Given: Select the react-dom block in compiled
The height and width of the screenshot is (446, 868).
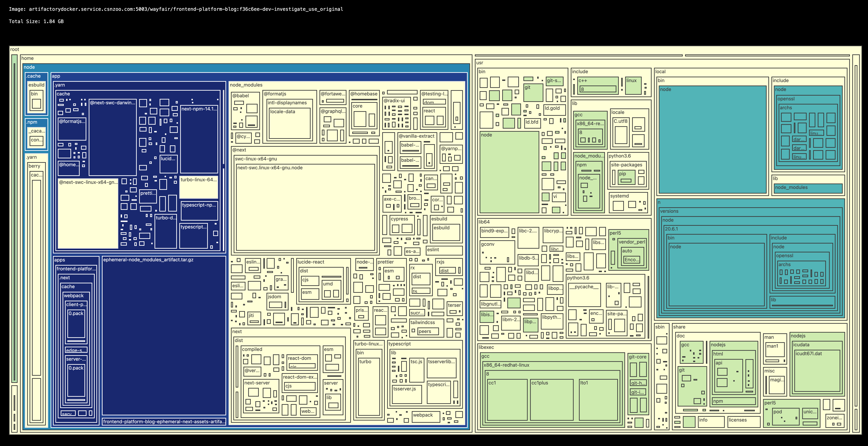Looking at the screenshot, I should pyautogui.click(x=302, y=362).
